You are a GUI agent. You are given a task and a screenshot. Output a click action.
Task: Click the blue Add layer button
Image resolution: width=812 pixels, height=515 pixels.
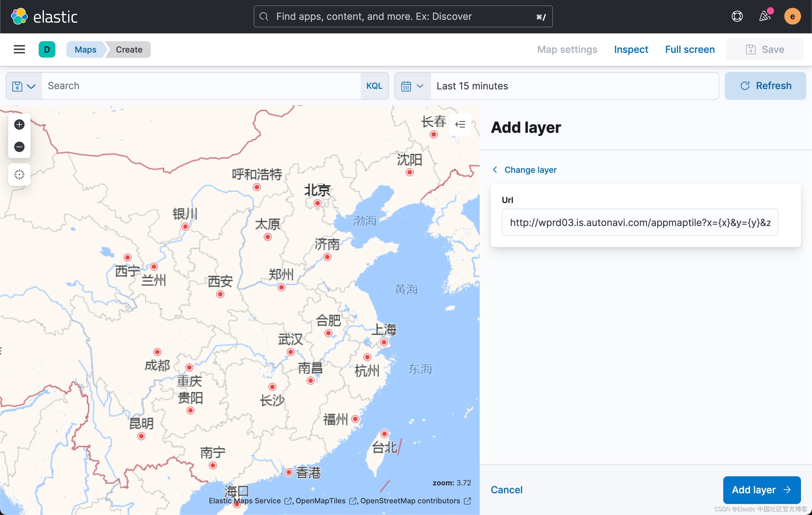tap(761, 490)
